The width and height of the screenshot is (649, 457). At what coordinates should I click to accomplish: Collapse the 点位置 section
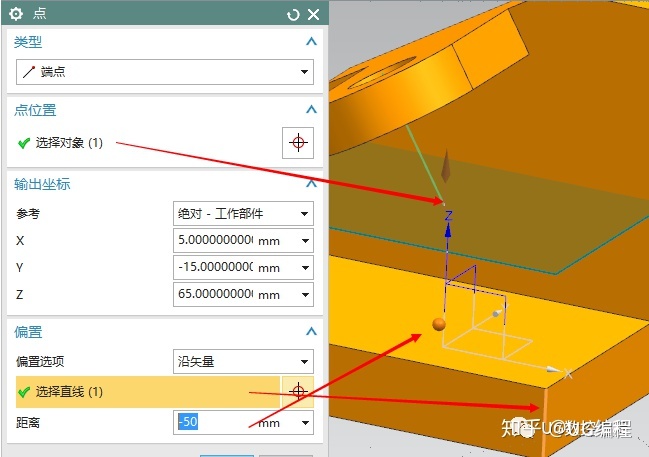pyautogui.click(x=311, y=110)
